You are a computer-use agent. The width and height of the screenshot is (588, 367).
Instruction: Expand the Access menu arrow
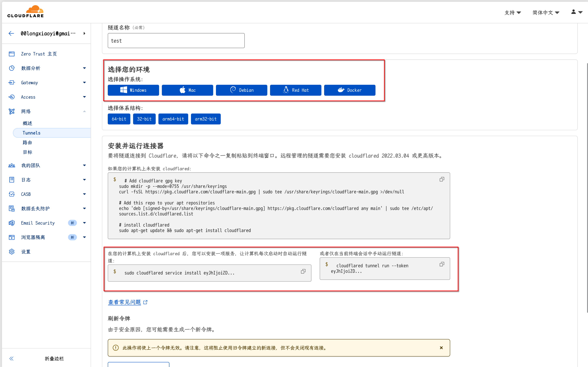(84, 97)
